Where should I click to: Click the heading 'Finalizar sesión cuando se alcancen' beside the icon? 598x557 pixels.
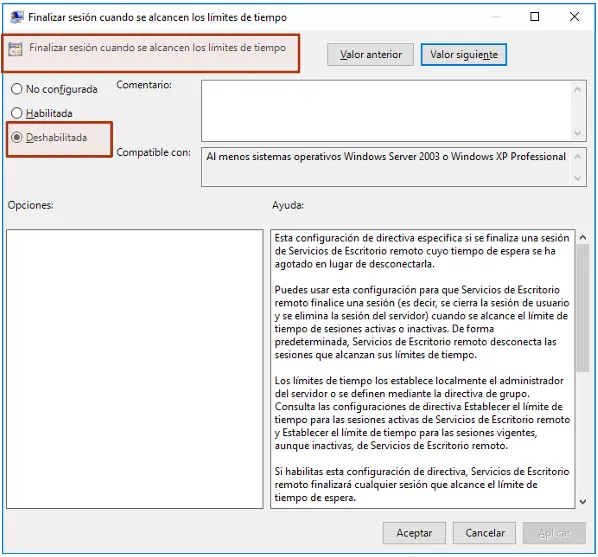tap(158, 48)
